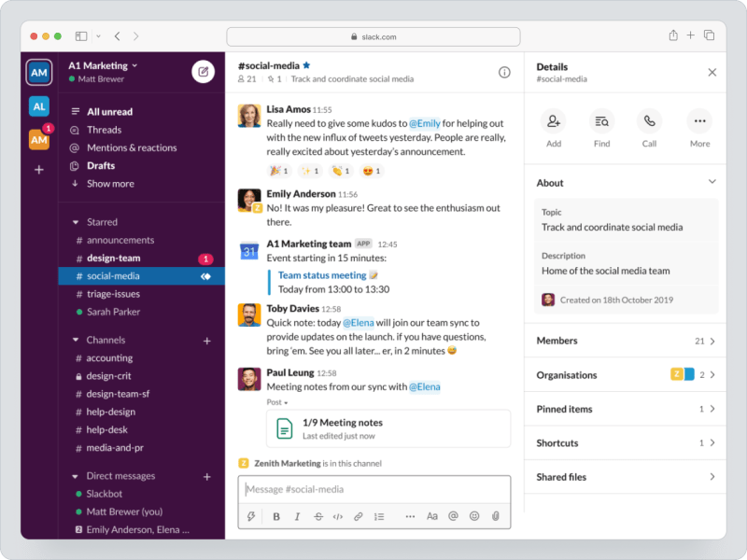The width and height of the screenshot is (747, 560).
Task: Expand the Members row
Action: click(625, 341)
